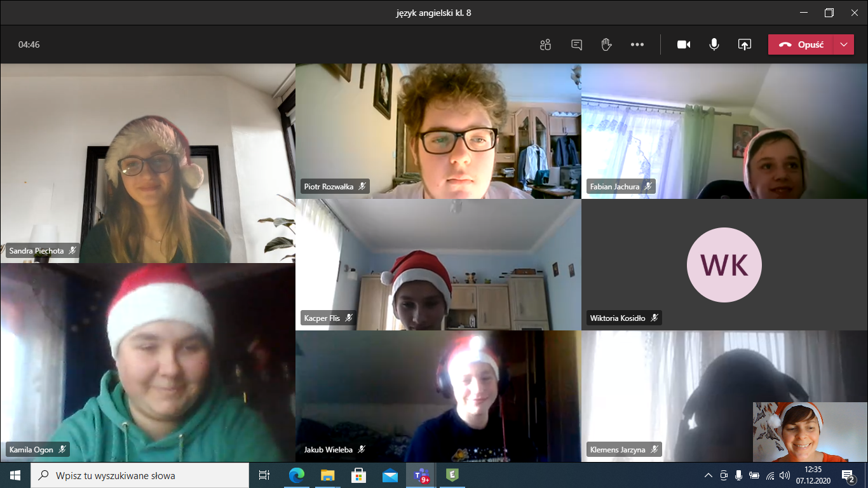This screenshot has width=868, height=488.
Task: Open the more actions ellipsis menu
Action: 637,44
